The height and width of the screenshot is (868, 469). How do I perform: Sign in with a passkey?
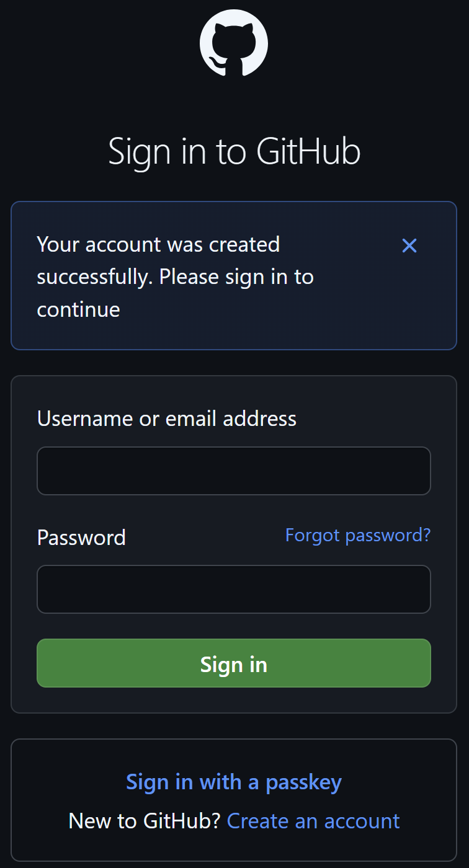[234, 782]
